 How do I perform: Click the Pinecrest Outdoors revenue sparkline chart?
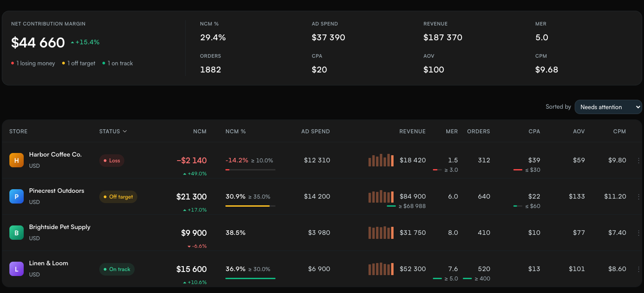tap(381, 196)
